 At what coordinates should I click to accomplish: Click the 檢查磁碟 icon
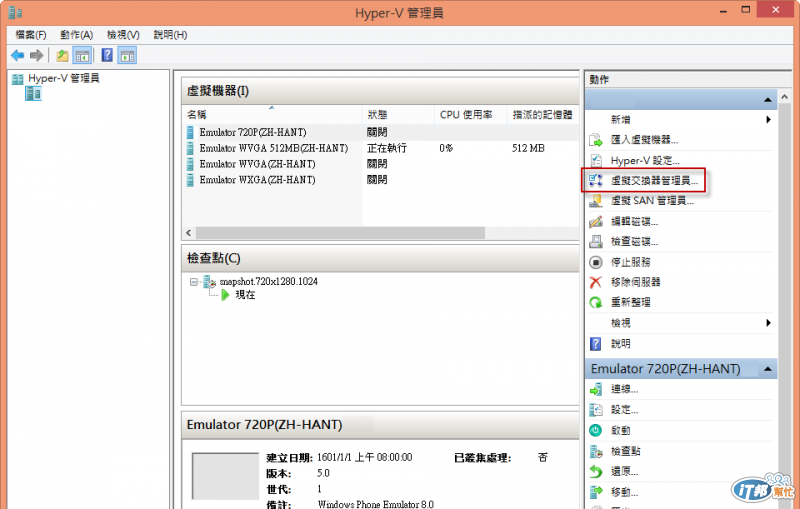coord(595,242)
